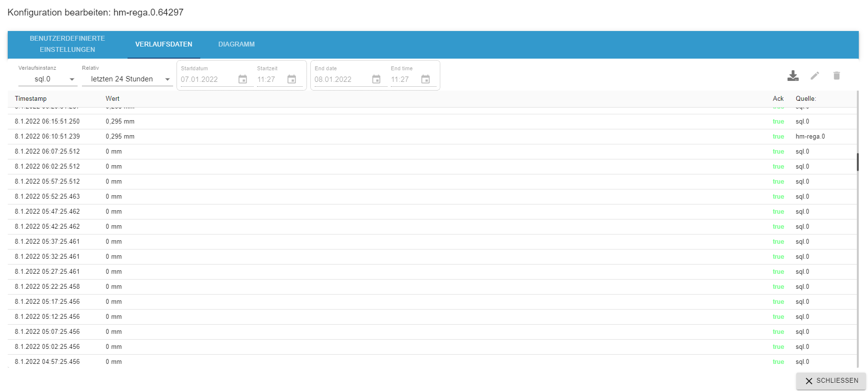Open the Startzeit time picker icon
This screenshot has height=391, width=868.
(291, 79)
